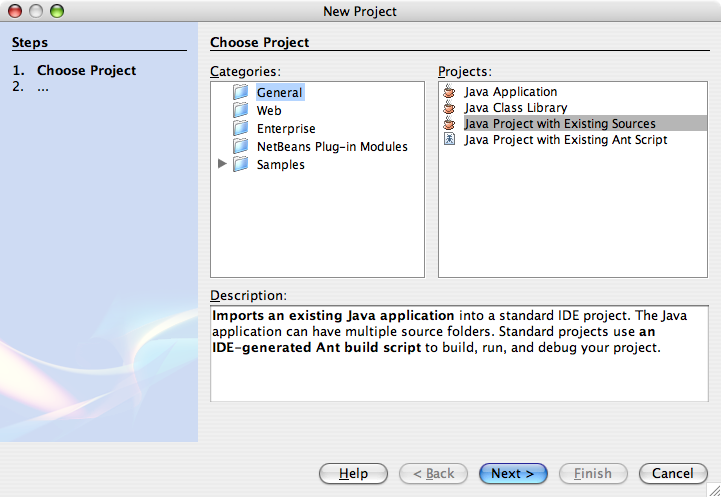This screenshot has width=721, height=497.
Task: Select Java Project with Existing Ant Script
Action: point(566,140)
